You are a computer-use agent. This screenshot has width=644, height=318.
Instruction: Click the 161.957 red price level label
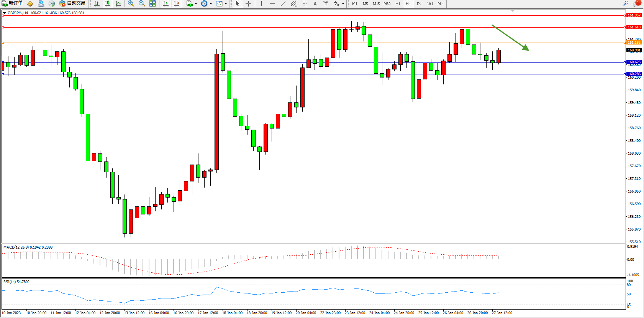[x=634, y=15]
